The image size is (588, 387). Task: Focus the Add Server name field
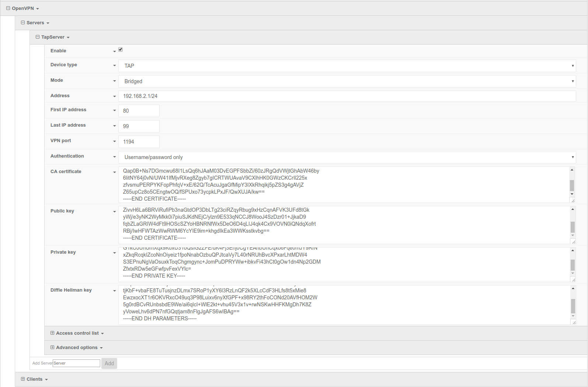(x=76, y=363)
